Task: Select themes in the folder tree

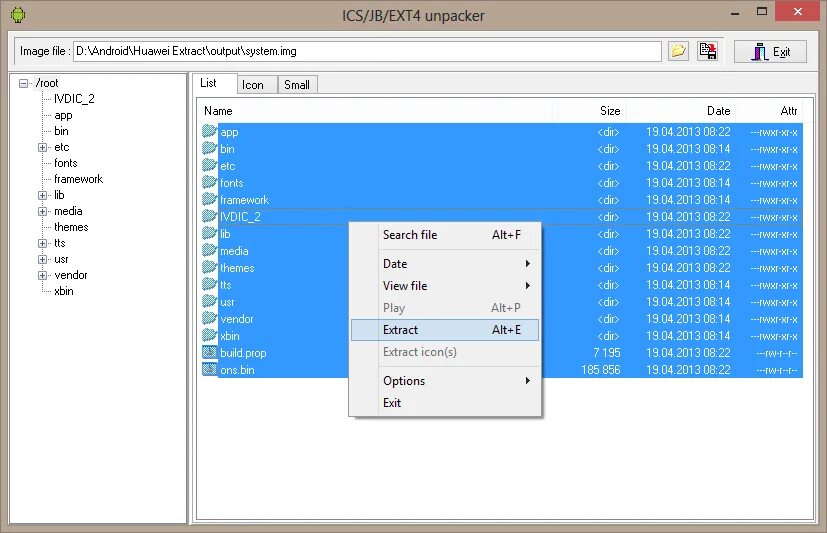Action: (x=71, y=227)
